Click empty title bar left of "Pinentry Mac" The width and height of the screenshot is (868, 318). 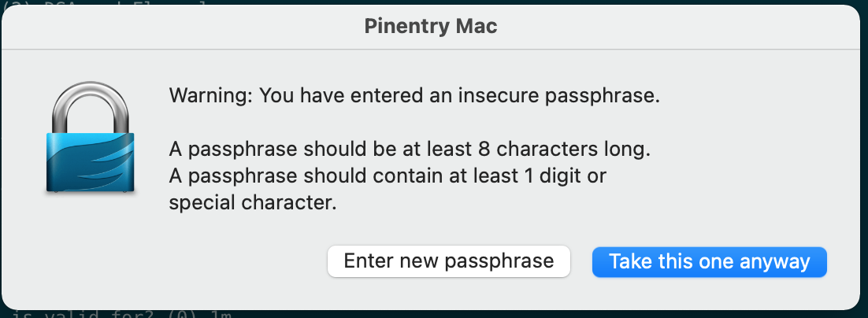tap(197, 27)
